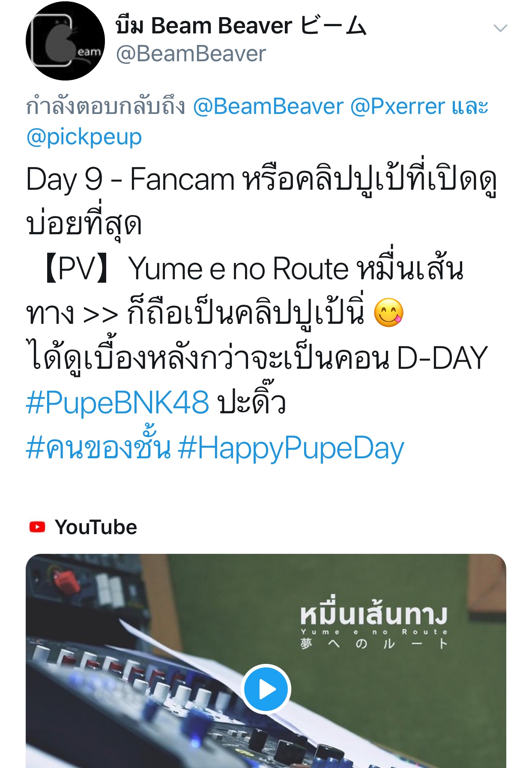This screenshot has width=532, height=768.
Task: Open the #คนของชั้น hashtag
Action: coord(99,447)
